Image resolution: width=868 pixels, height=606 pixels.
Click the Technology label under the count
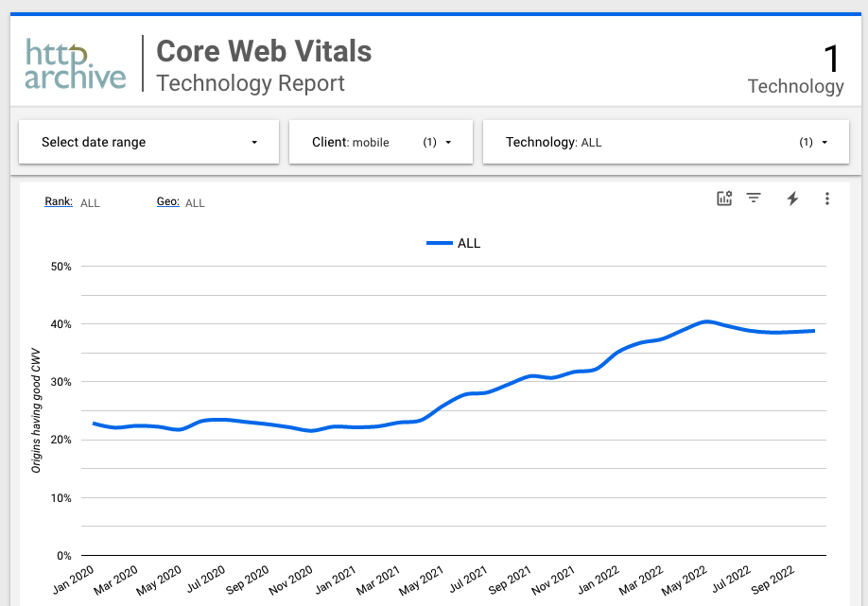pos(796,86)
